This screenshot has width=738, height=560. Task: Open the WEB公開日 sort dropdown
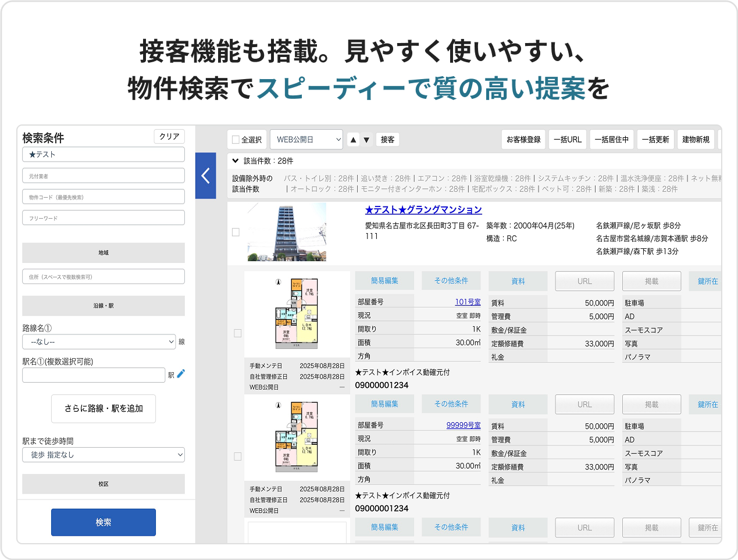tap(306, 140)
